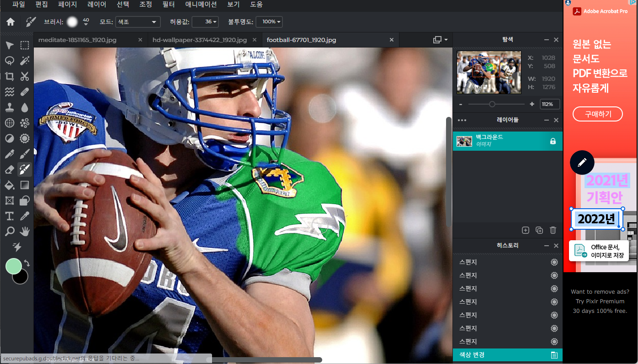Click the navigator zoom slider handle

(x=492, y=104)
